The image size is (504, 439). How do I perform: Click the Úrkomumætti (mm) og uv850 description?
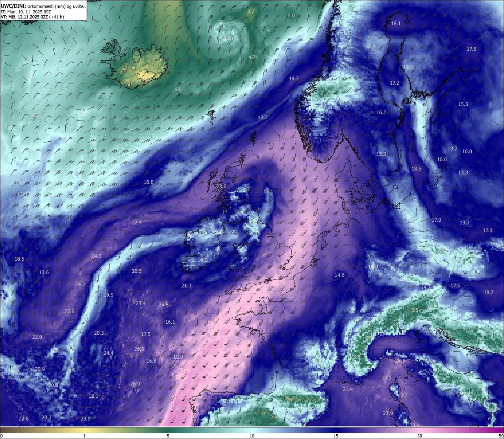point(56,6)
